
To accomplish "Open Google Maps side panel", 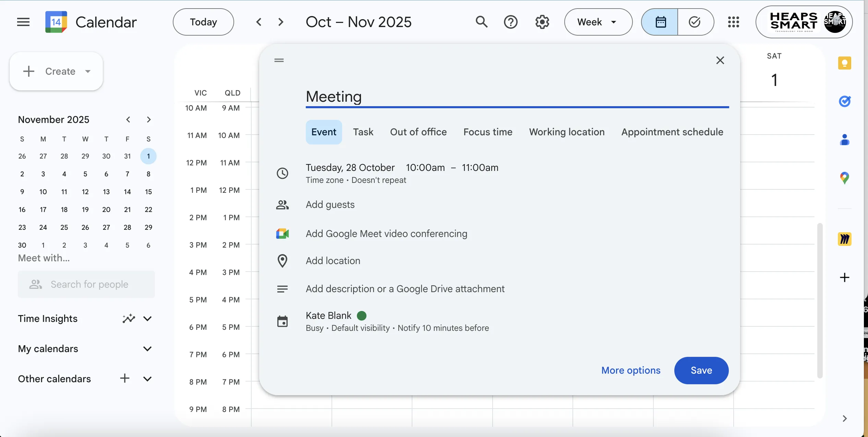I will click(845, 178).
